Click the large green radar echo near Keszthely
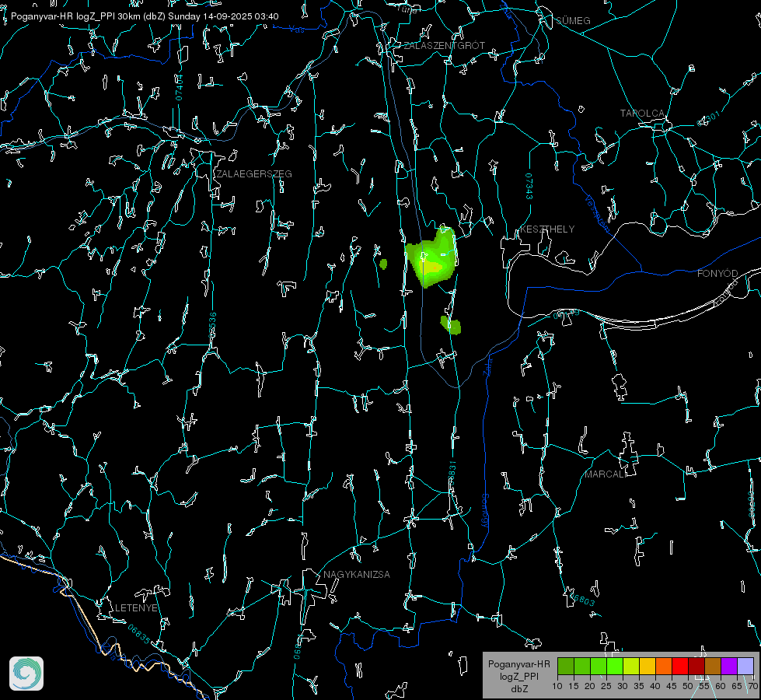 tap(432, 257)
